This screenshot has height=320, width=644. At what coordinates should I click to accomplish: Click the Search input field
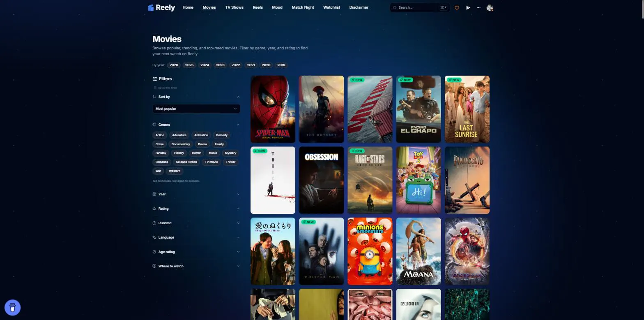click(419, 7)
